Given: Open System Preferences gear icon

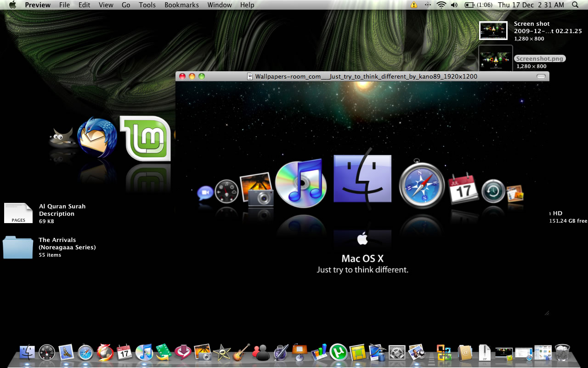Looking at the screenshot, I should [397, 352].
